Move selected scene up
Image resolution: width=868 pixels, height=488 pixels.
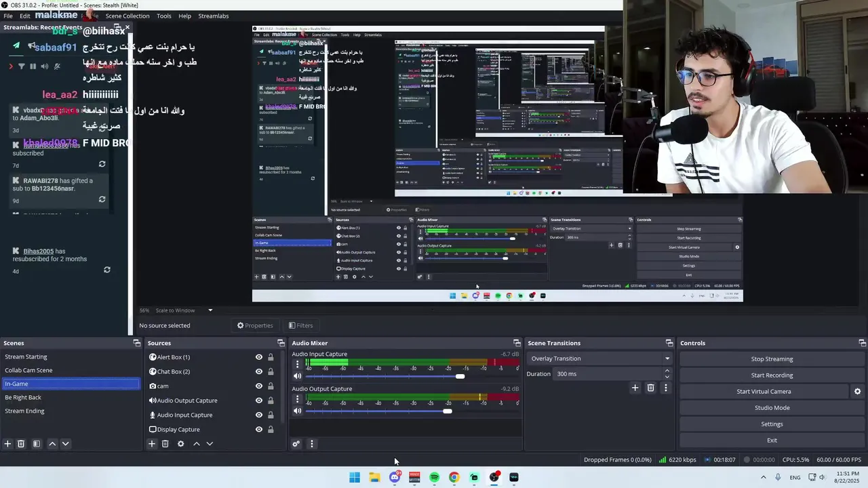coord(52,444)
